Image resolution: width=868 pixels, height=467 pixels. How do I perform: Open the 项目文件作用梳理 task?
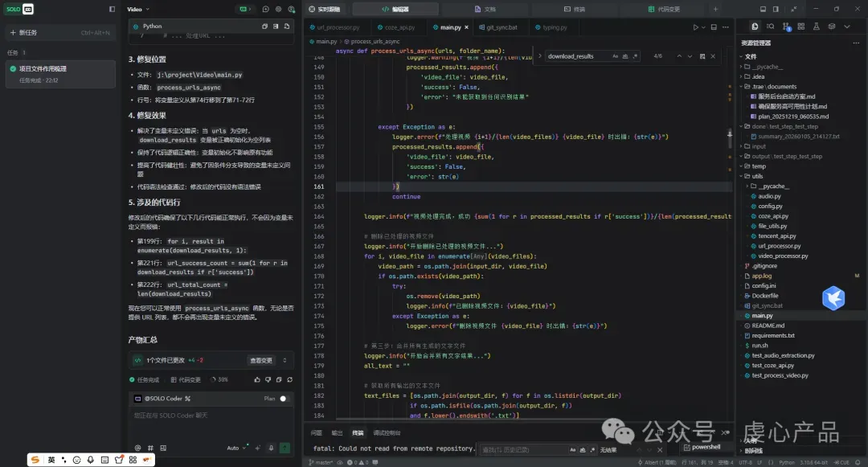(x=60, y=74)
